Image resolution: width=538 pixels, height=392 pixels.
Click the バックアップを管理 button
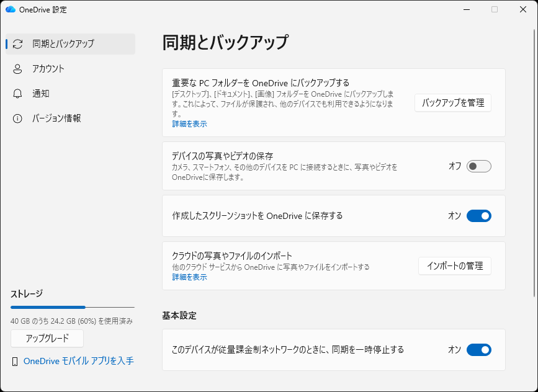click(x=452, y=103)
